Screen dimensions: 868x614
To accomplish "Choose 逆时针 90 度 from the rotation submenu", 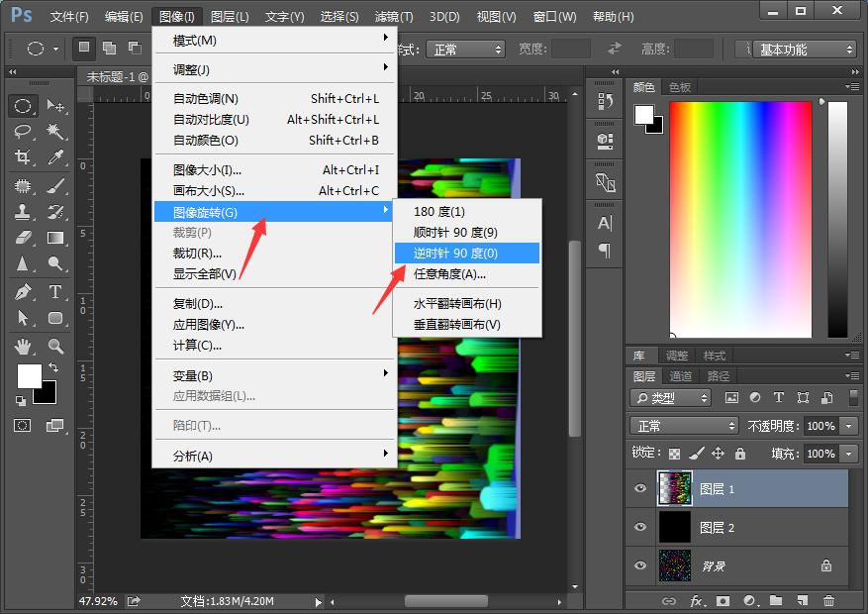I will point(465,254).
